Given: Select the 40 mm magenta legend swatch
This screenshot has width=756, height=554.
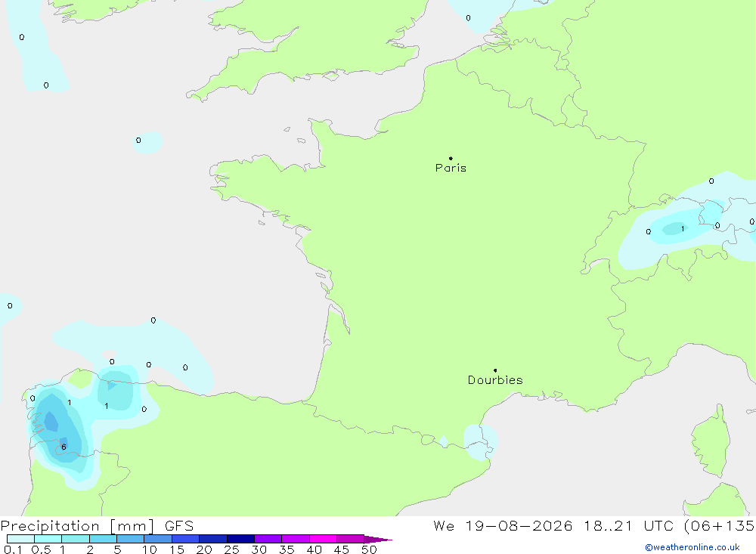Looking at the screenshot, I should pos(323,539).
